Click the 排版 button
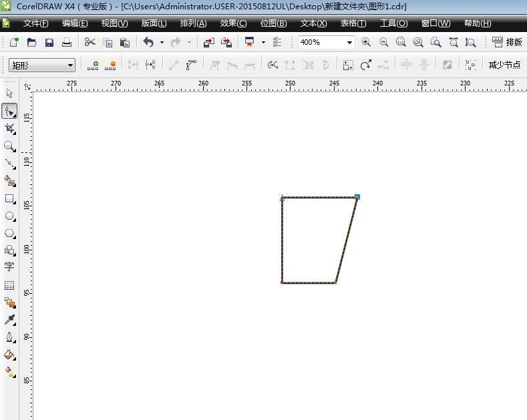Image resolution: width=527 pixels, height=420 pixels. [507, 42]
